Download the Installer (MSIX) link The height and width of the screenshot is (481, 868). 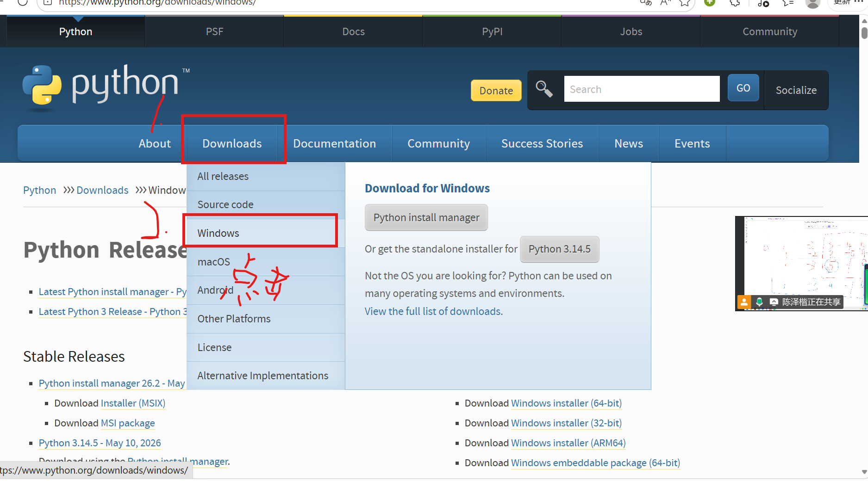(x=133, y=403)
